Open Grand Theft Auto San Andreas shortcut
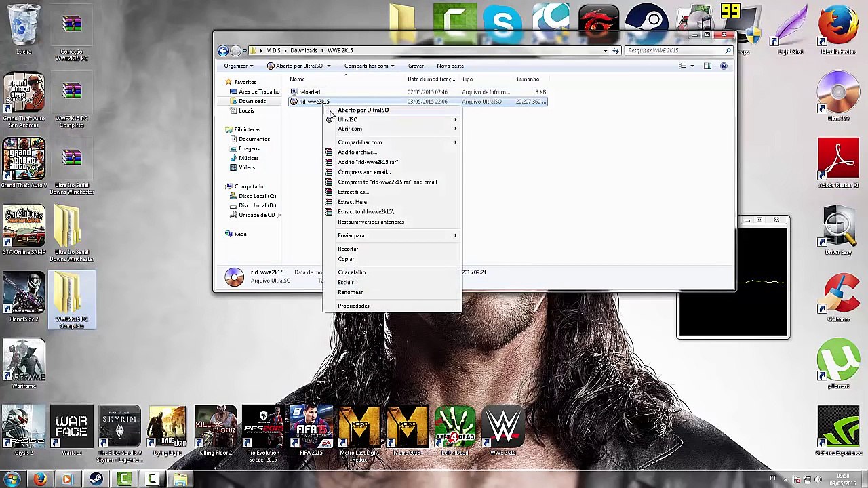The height and width of the screenshot is (488, 868). coord(24,99)
